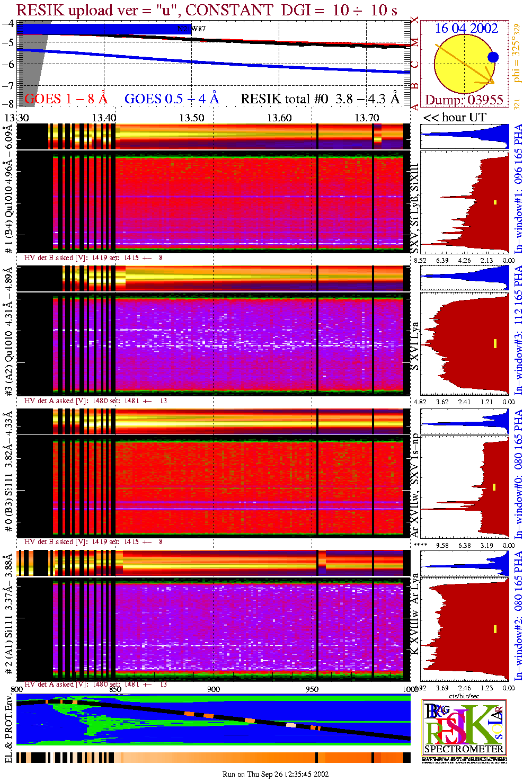Select the GOES 1 – 8 Å legend label
The width and height of the screenshot is (532, 782).
(x=66, y=99)
